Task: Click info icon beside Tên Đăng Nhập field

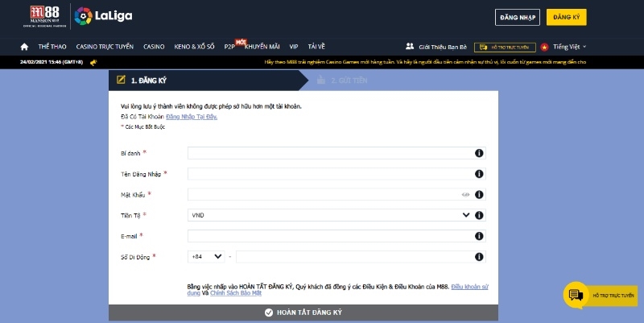Action: click(479, 174)
